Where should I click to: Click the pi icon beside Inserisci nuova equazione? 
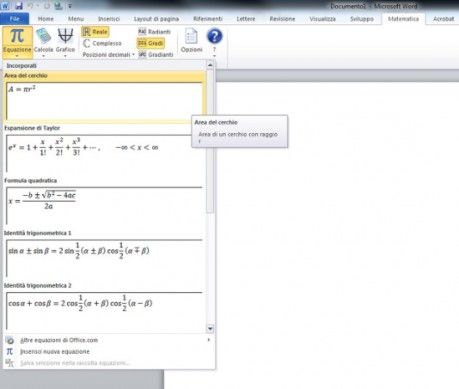(10, 351)
